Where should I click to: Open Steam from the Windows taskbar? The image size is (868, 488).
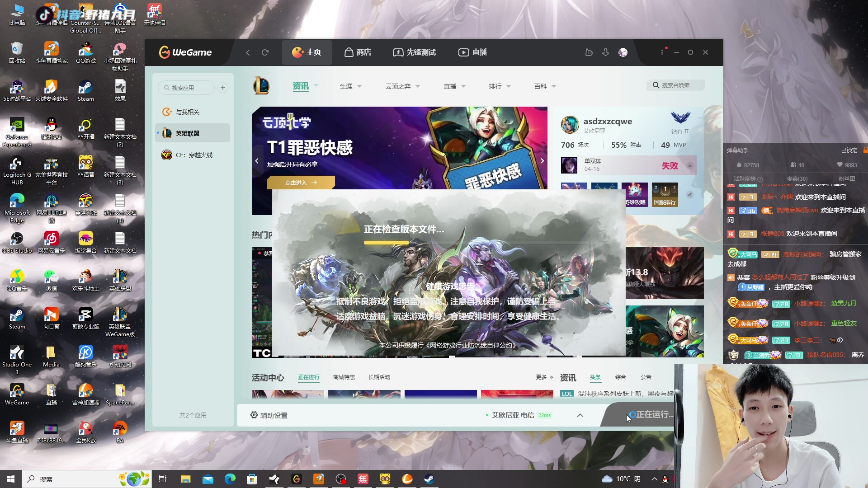tap(429, 479)
